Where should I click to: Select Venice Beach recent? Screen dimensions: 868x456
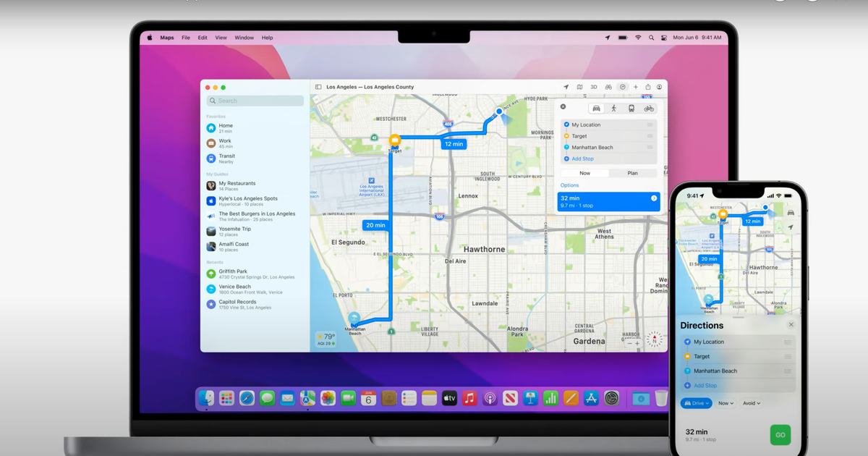click(255, 289)
